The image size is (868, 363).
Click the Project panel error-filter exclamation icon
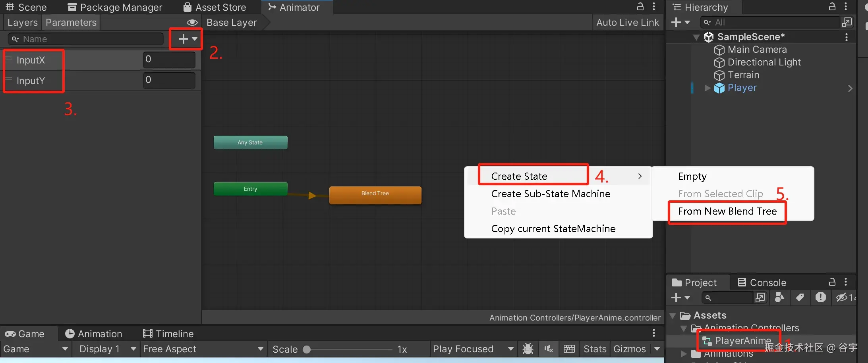click(x=820, y=297)
